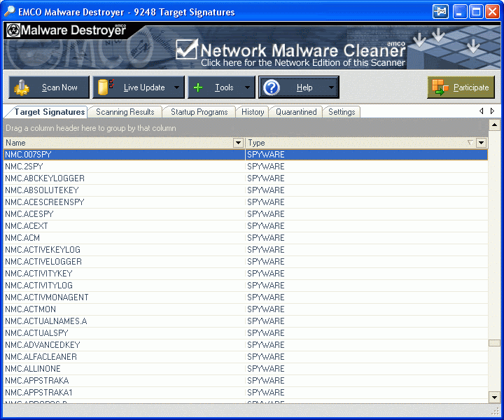Click the Live Update database icon
504x420 pixels.
(x=106, y=87)
